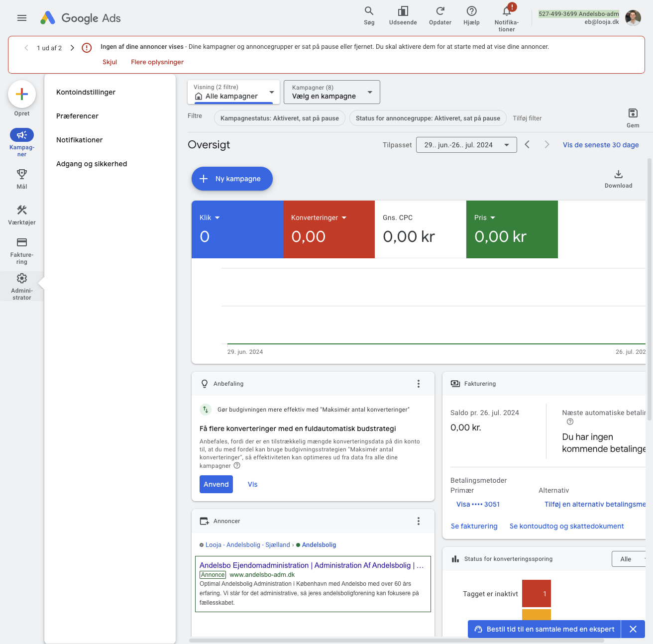653x644 pixels.
Task: Click Vis de seneste 30 dage
Action: (601, 145)
